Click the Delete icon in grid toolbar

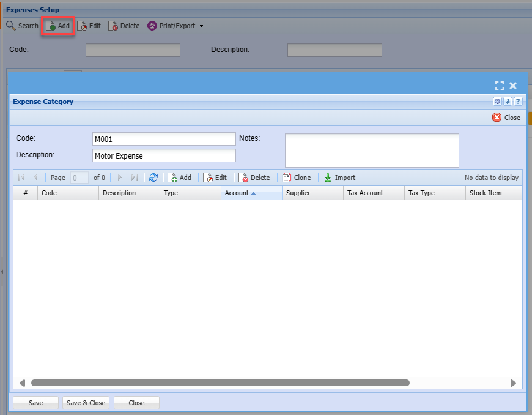click(x=243, y=178)
